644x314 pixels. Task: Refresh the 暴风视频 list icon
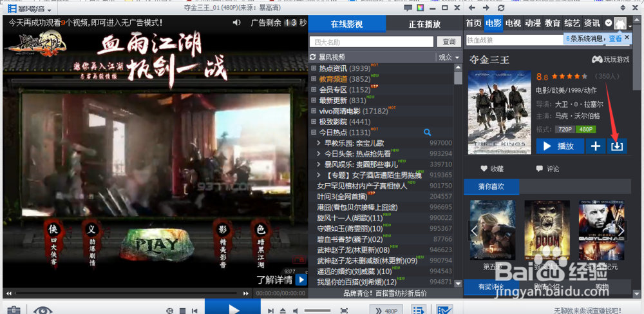click(312, 57)
